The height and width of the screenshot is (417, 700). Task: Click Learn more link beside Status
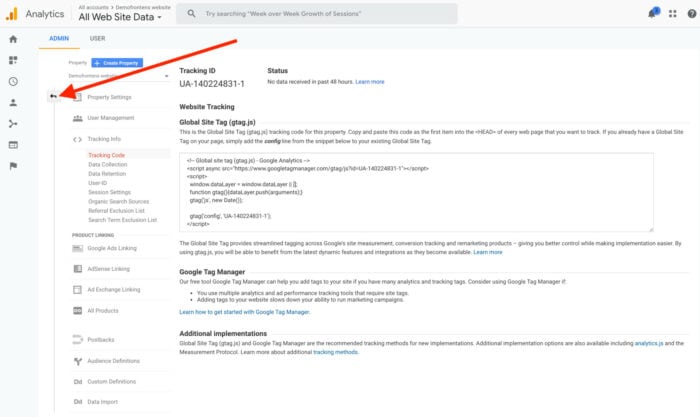[370, 82]
